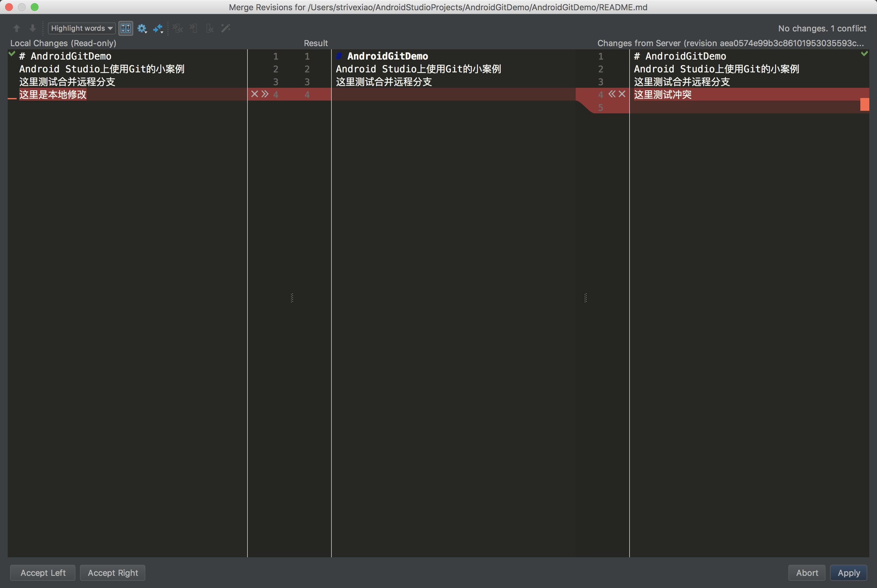Viewport: 877px width, 588px height.
Task: Apply all non-conflicting changes icon
Action: 178,28
